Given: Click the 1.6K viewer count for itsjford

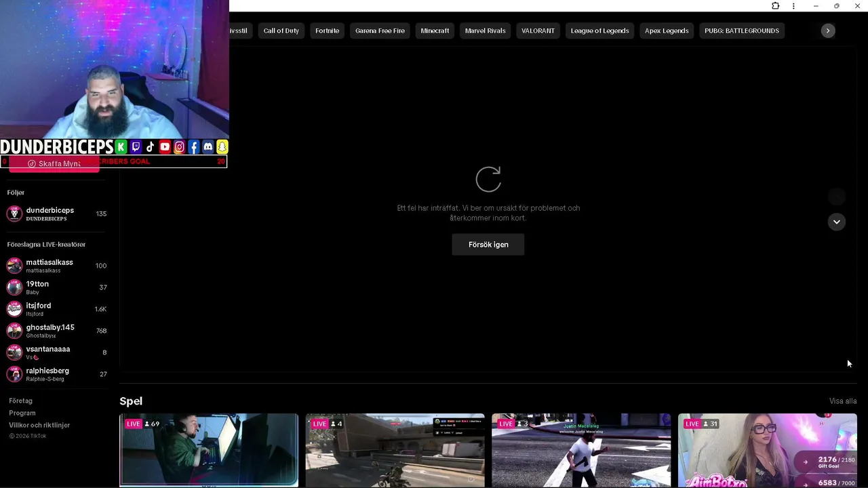Looking at the screenshot, I should pos(100,309).
